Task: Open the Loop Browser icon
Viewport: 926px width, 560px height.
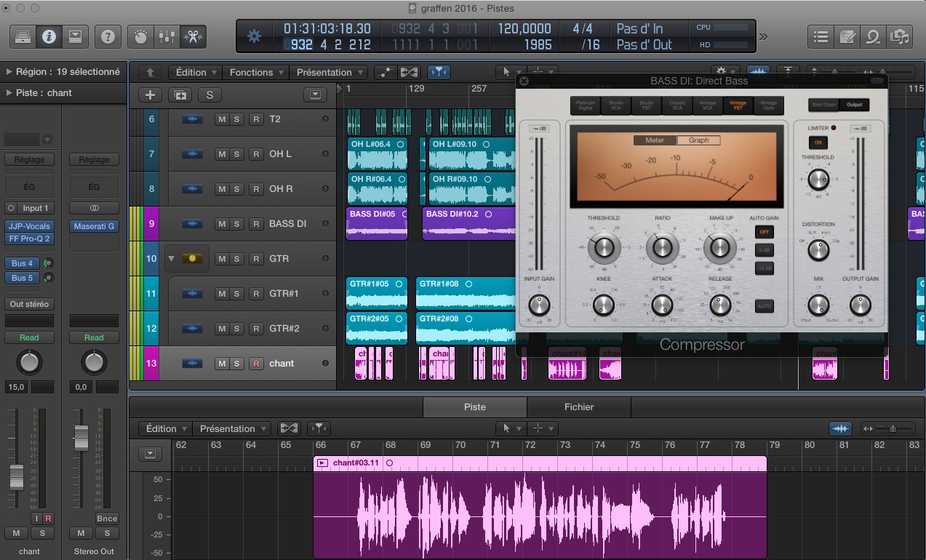Action: click(x=873, y=36)
